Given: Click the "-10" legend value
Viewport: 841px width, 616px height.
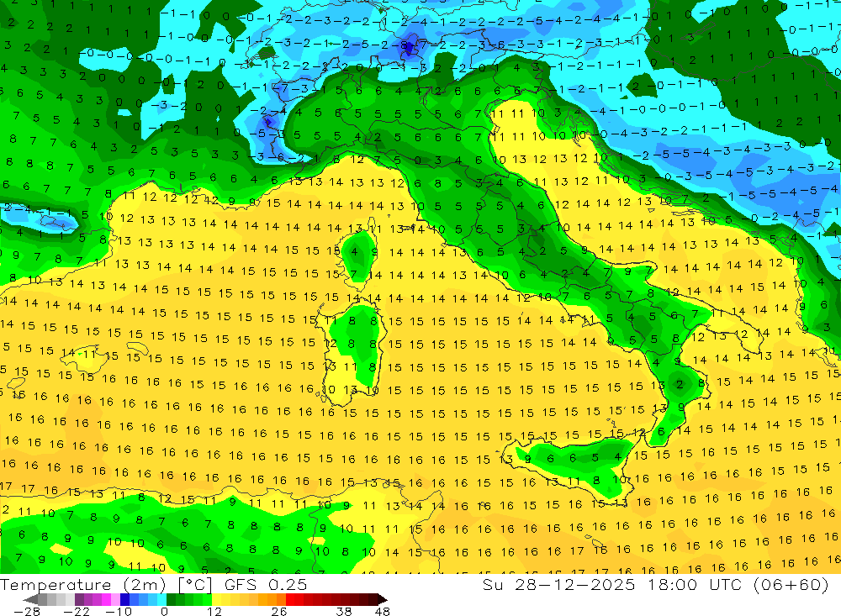Looking at the screenshot, I should (119, 612).
